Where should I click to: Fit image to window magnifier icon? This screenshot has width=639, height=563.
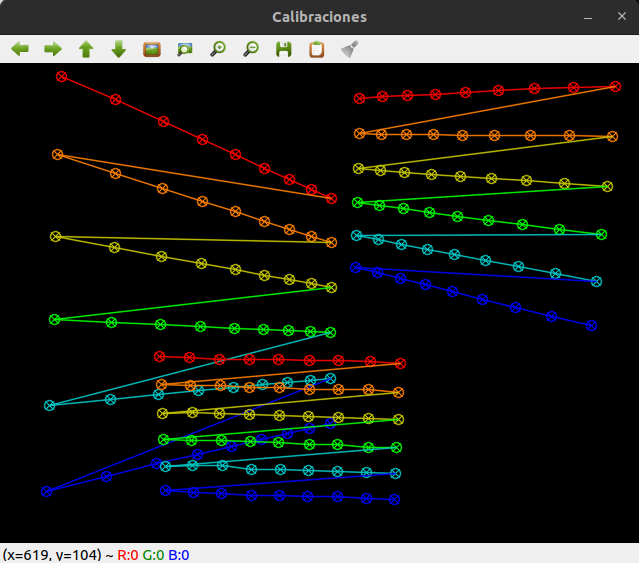(x=185, y=49)
